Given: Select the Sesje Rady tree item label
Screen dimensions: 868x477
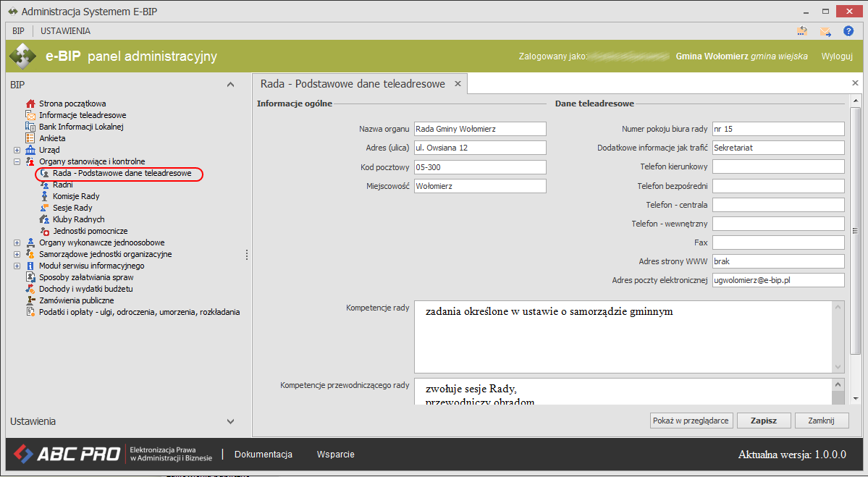Looking at the screenshot, I should [72, 208].
